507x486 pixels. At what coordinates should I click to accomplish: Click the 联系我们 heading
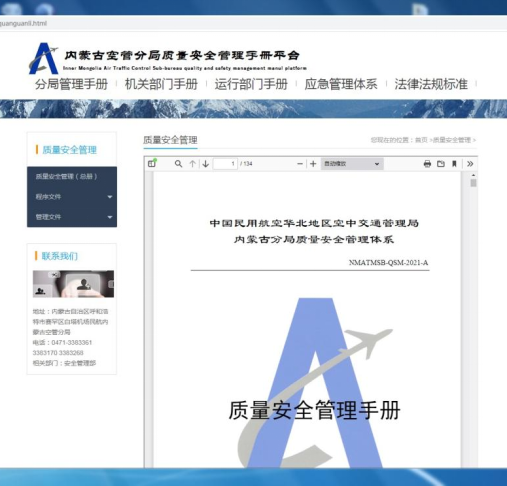(x=60, y=256)
